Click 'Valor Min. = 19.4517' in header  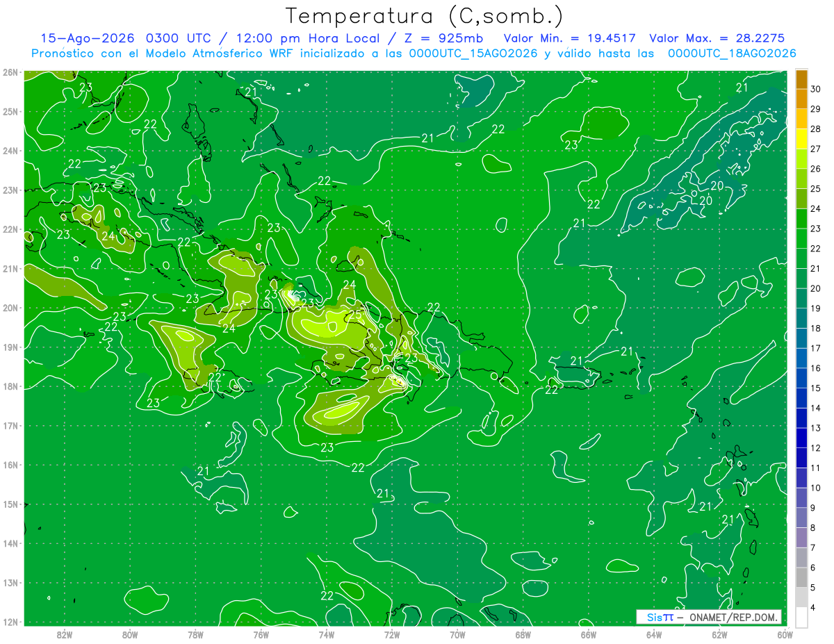pos(571,38)
